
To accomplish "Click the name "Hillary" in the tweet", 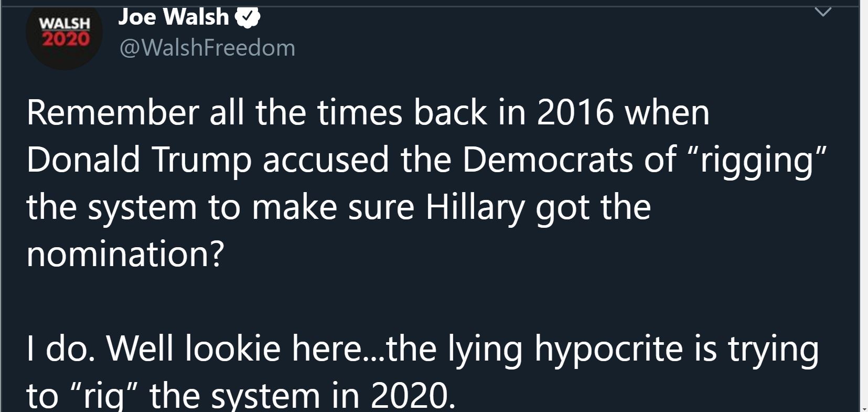I will coord(475,207).
